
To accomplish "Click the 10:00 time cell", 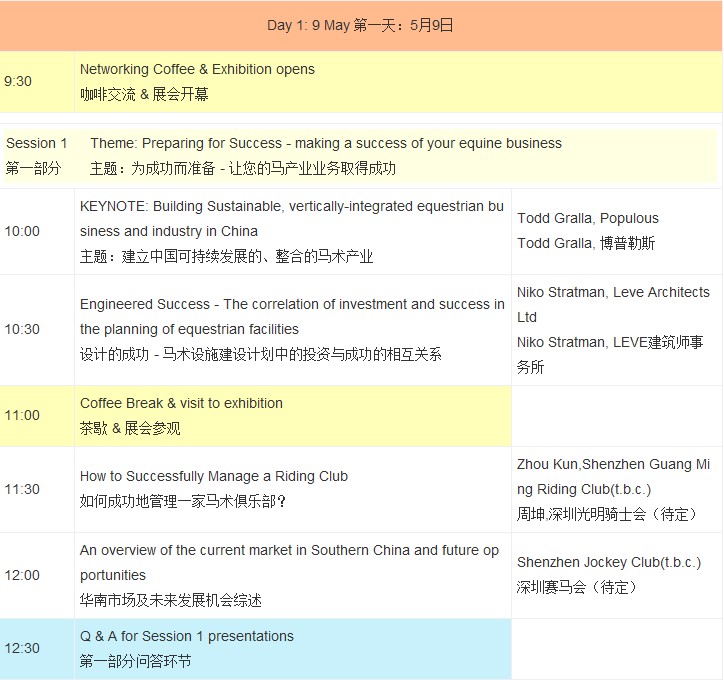I will 22,231.
